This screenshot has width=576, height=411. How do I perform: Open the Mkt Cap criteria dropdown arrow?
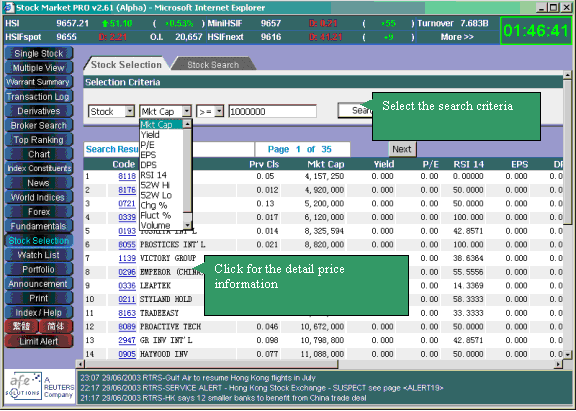pyautogui.click(x=187, y=111)
